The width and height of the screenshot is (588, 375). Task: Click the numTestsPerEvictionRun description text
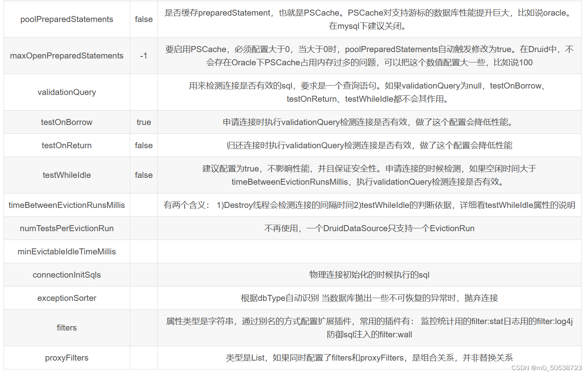pos(369,228)
